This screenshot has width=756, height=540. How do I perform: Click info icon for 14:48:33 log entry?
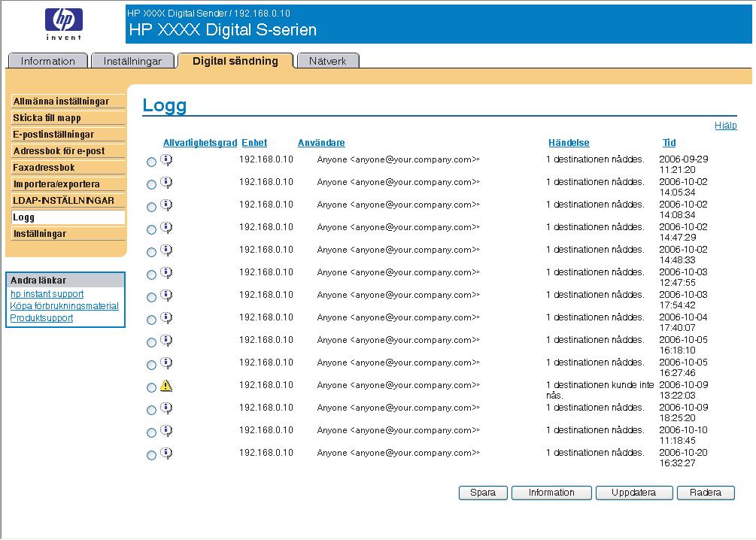click(166, 250)
